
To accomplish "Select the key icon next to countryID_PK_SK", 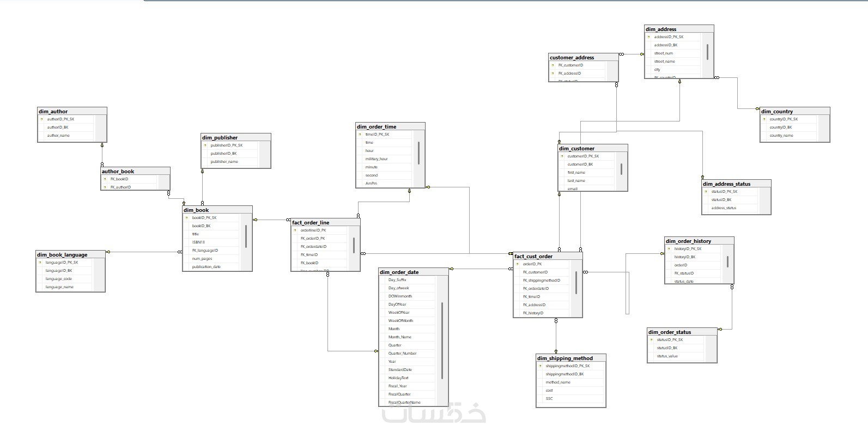I will pos(764,119).
